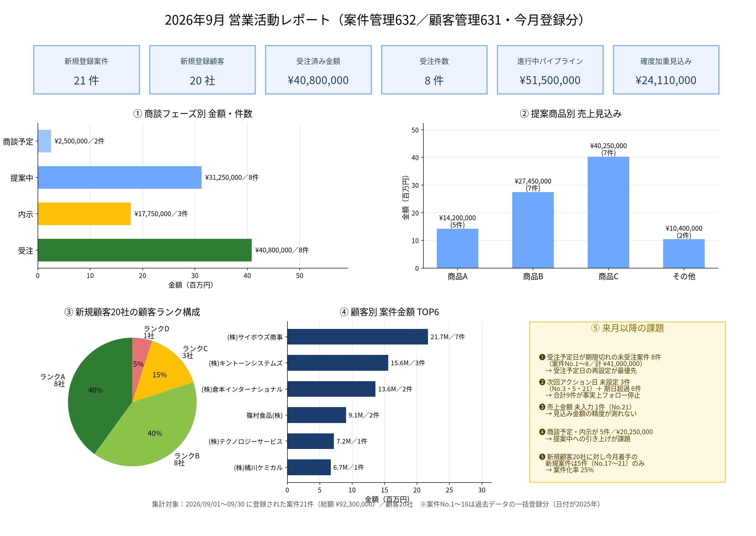
Task: Click the (株)サイボウズ商事 bar in TOP6 chart
Action: coord(357,337)
